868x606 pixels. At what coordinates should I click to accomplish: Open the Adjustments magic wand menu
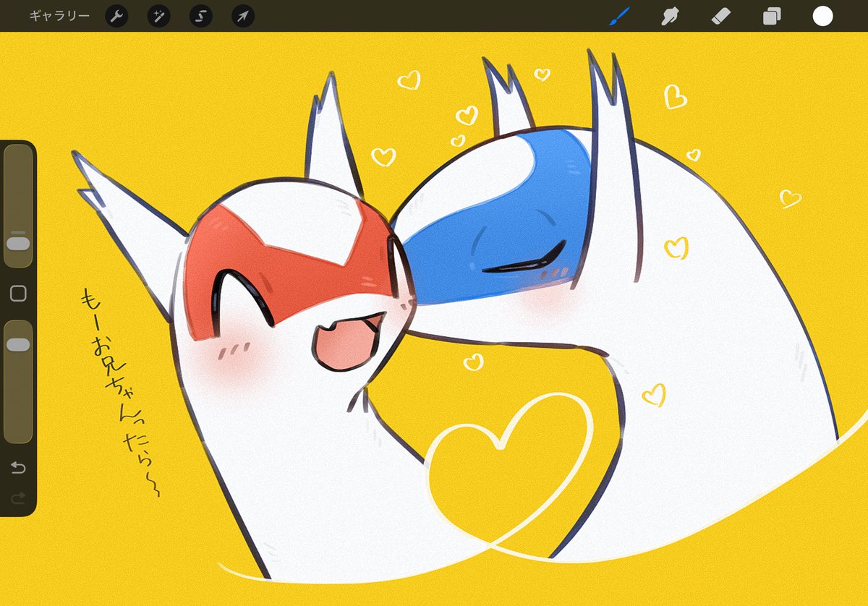click(158, 16)
